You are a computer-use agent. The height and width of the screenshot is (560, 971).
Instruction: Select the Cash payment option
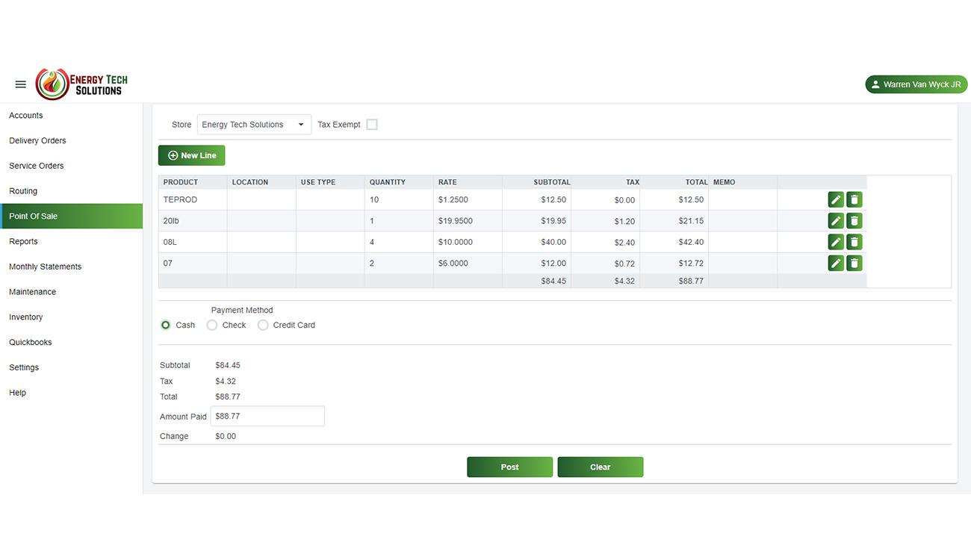166,326
